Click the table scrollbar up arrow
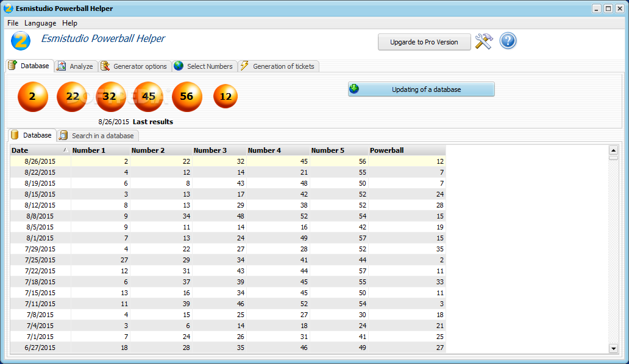The width and height of the screenshot is (629, 364). [613, 150]
